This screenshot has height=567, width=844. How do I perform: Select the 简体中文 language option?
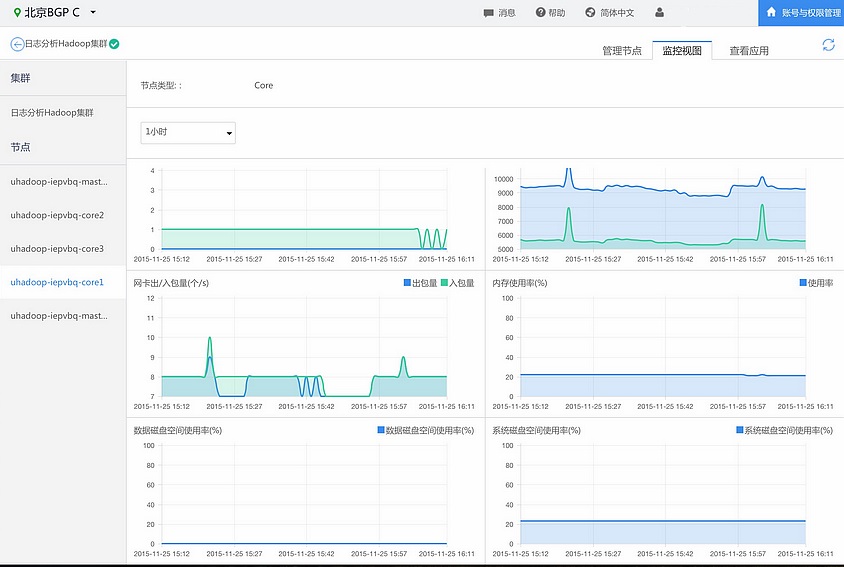(617, 13)
